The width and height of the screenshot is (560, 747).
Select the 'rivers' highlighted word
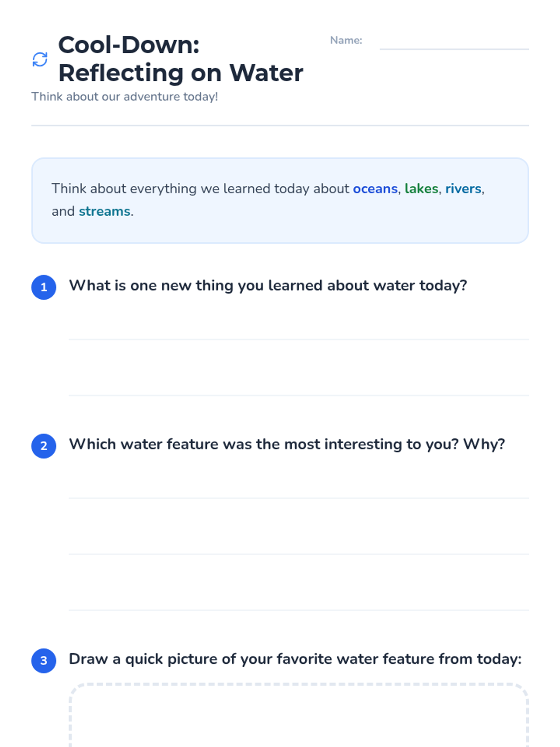click(x=463, y=189)
